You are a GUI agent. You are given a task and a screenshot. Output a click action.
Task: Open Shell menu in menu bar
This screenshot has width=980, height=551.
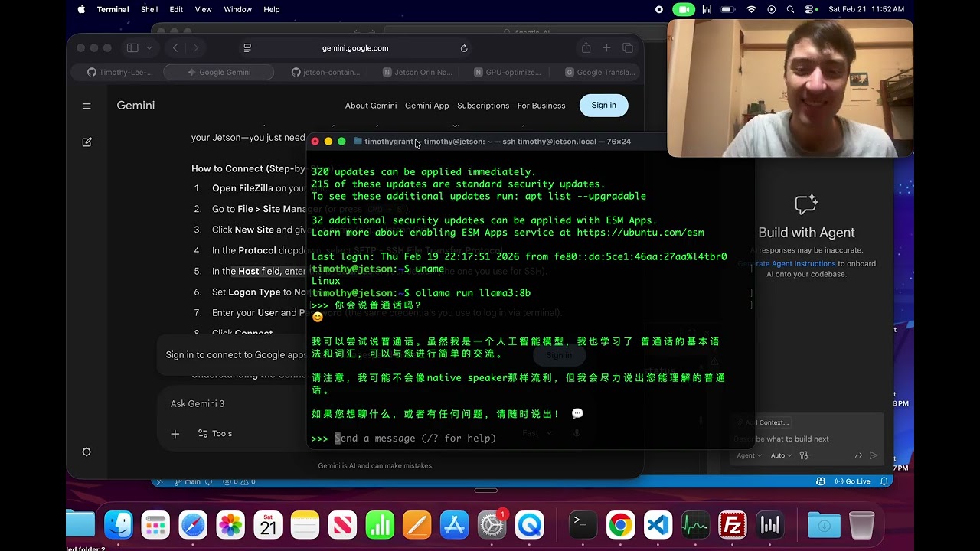coord(149,9)
